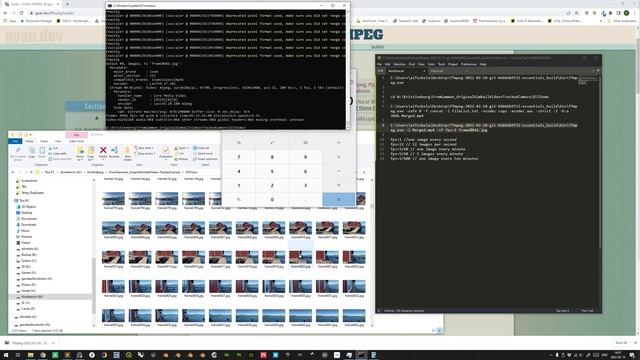This screenshot has width=640, height=360.
Task: Open the Selection menu in Sublime Text
Action: click(399, 64)
